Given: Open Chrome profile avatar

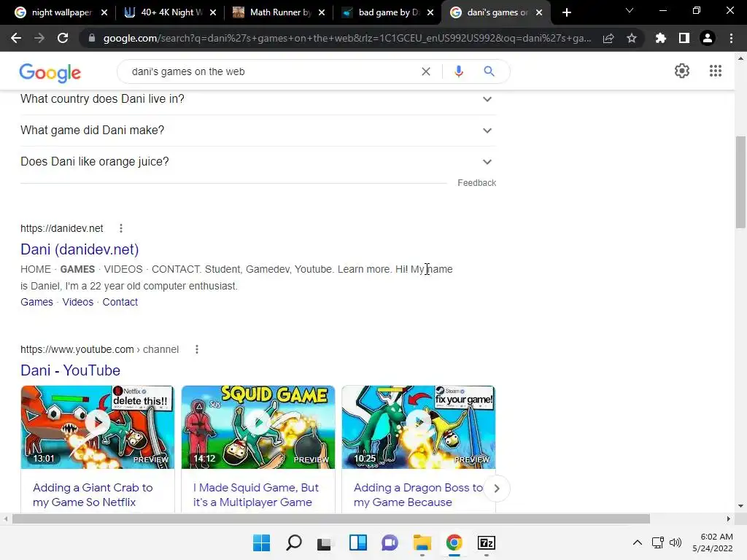Looking at the screenshot, I should [x=708, y=38].
